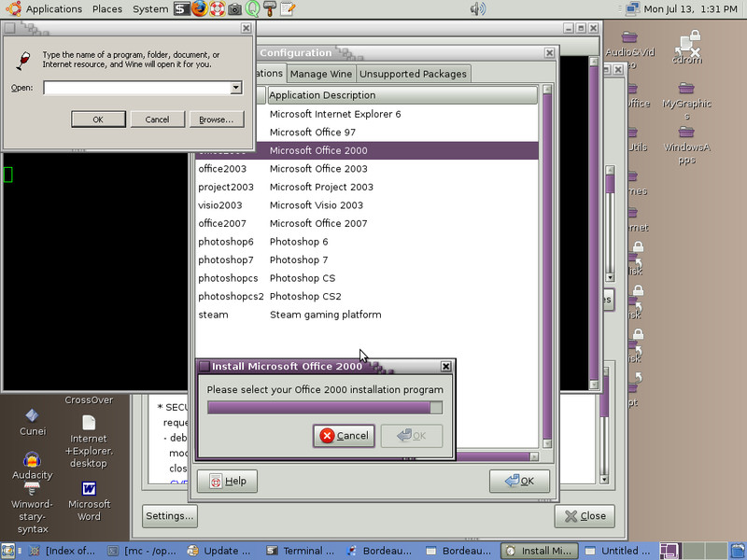Select the highlighted Microsoft Office 2000 row
The image size is (747, 560).
pos(367,150)
